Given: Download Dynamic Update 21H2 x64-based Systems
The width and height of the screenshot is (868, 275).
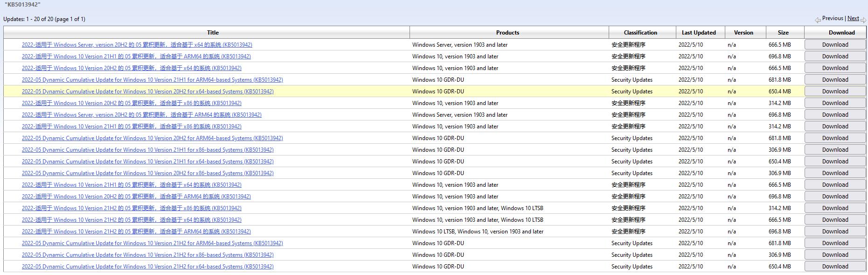Looking at the screenshot, I should coord(834,267).
